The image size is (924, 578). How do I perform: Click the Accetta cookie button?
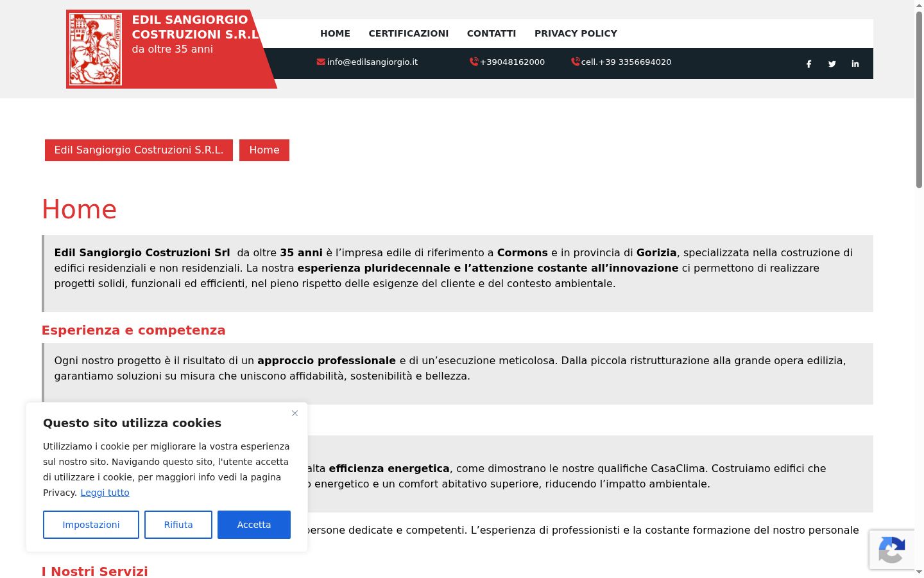coord(254,525)
